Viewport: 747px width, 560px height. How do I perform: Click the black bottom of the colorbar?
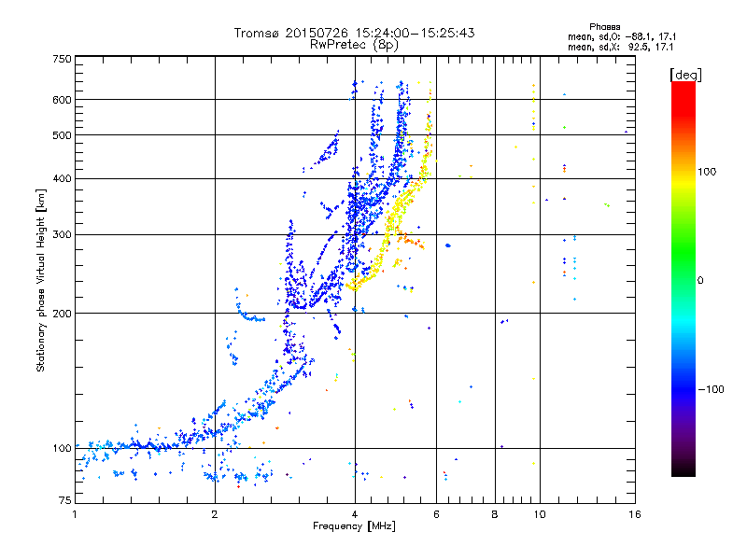[x=684, y=469]
